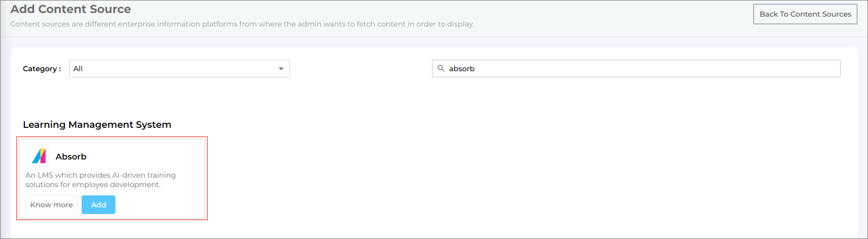Select the Absorb card title
The height and width of the screenshot is (239, 868).
coord(71,156)
